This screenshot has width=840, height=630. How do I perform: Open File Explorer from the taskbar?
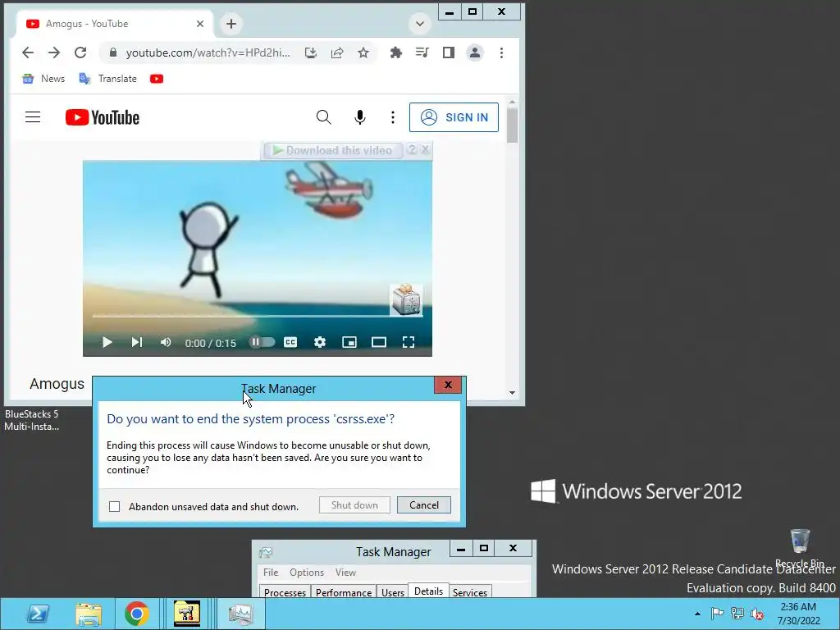[89, 614]
